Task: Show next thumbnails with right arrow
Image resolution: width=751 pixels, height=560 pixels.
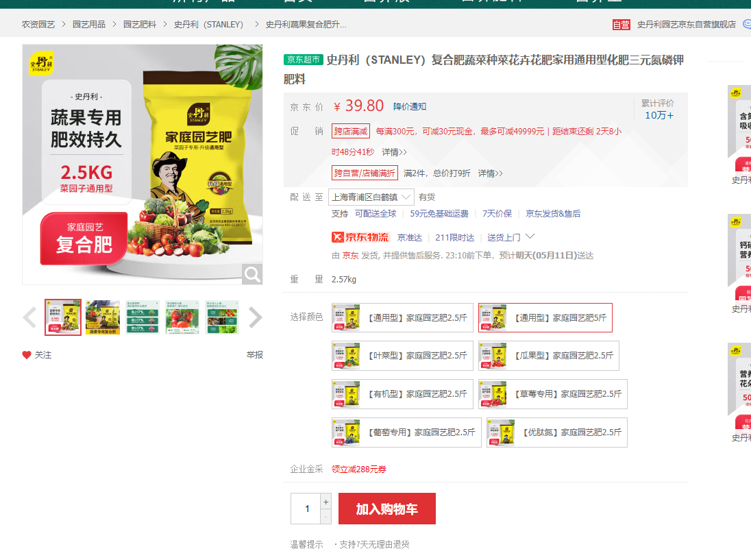Action: click(x=255, y=317)
